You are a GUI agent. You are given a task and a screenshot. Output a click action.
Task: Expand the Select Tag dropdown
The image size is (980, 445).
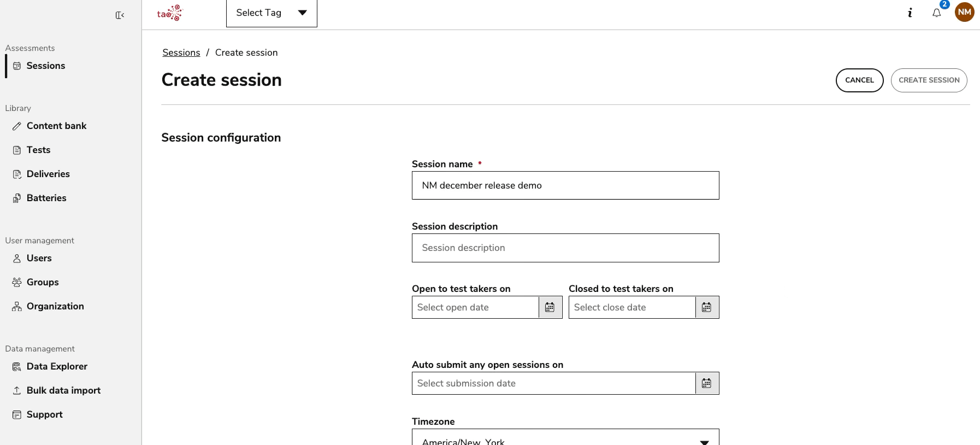point(271,13)
